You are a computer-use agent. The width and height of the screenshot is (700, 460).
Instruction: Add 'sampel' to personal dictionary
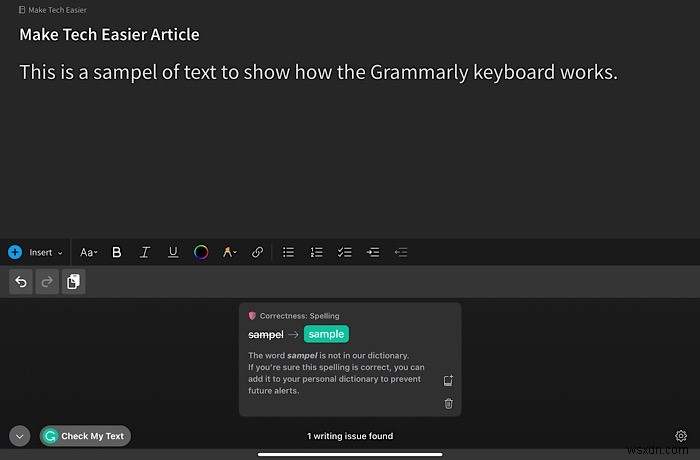(448, 381)
